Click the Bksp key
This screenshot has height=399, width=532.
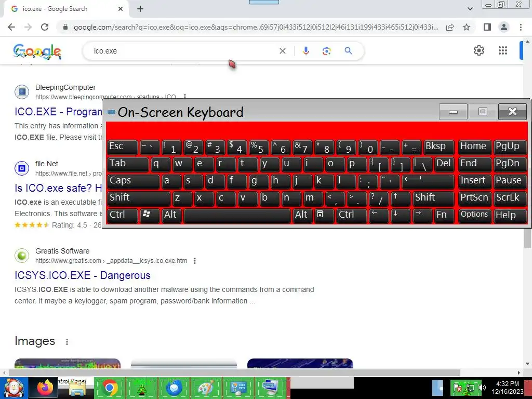coord(438,147)
